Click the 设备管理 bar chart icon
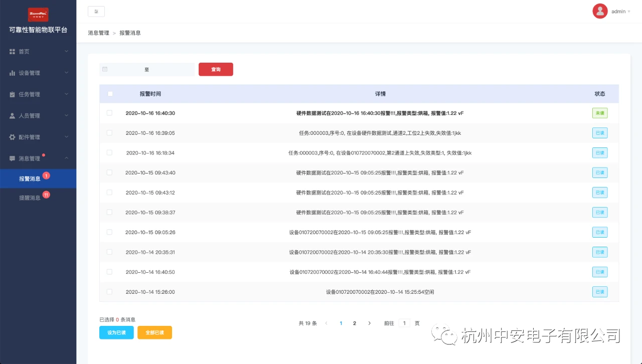642x364 pixels. 13,73
